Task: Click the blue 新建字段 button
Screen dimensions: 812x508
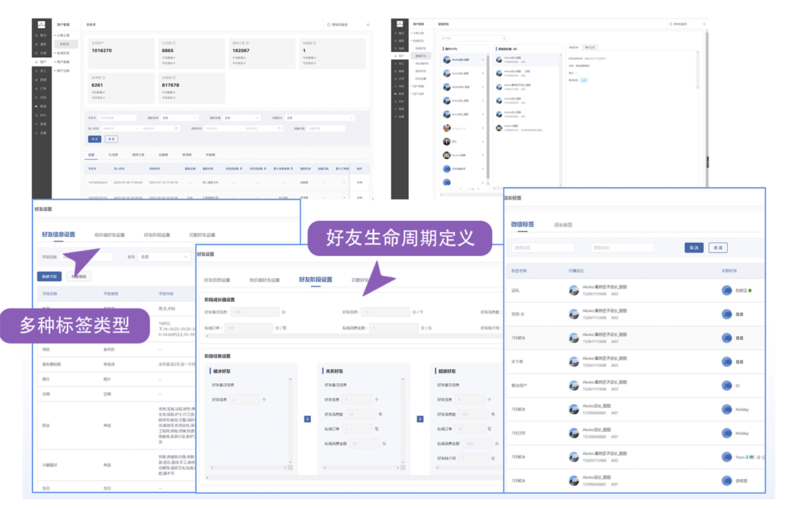Action: coord(49,277)
